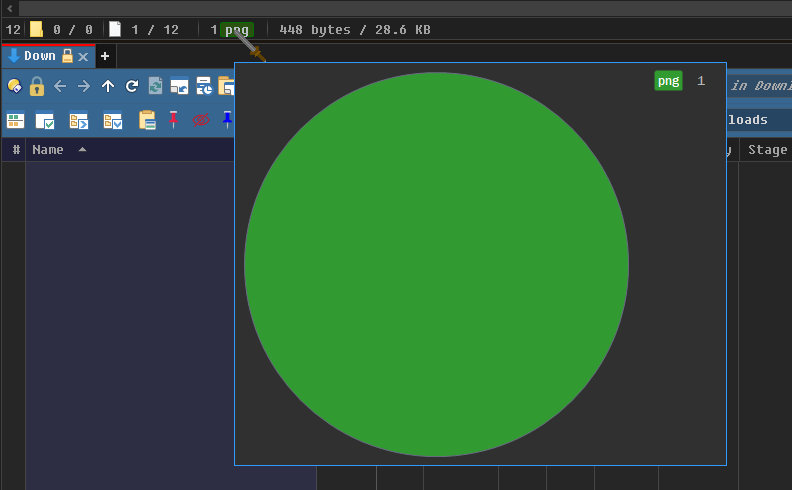Open the clipboard paste icon

click(147, 120)
